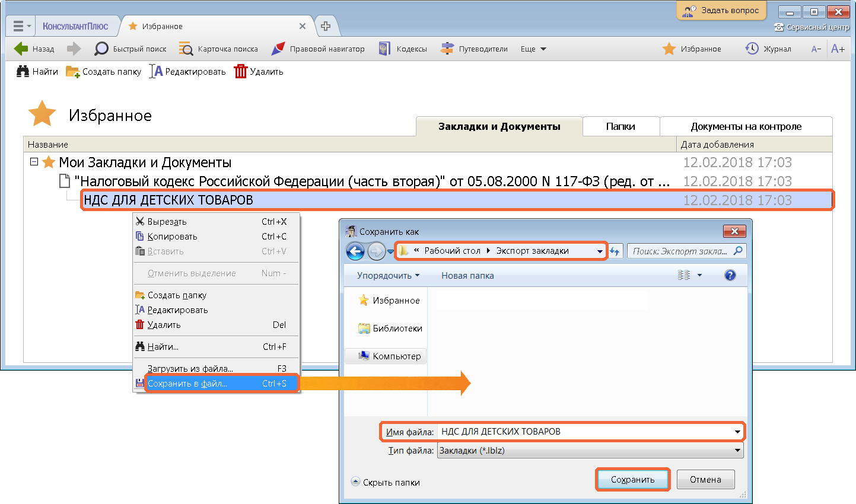Open Сервисный центр link
This screenshot has width=856, height=504.
click(x=812, y=27)
